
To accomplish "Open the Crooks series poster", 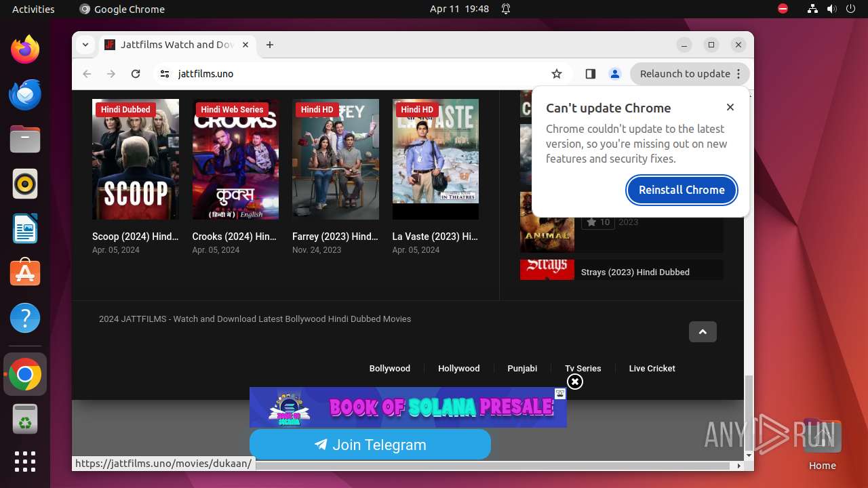I will click(x=235, y=159).
